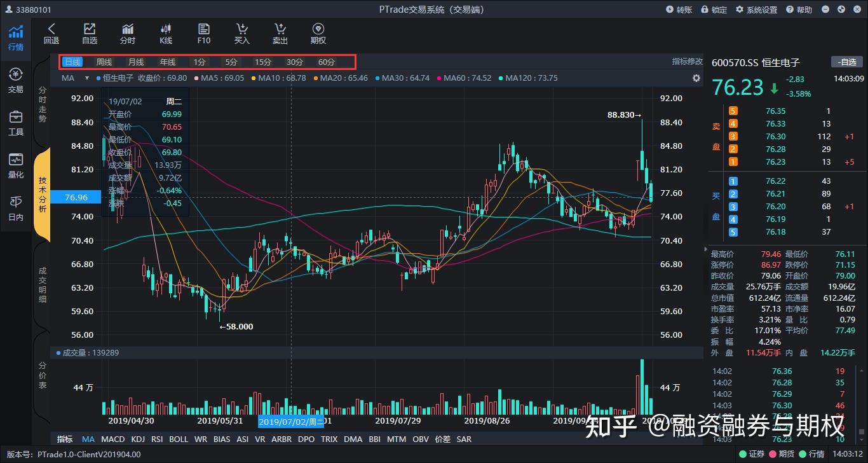Select the OBV indicator
The width and height of the screenshot is (868, 463).
421,439
